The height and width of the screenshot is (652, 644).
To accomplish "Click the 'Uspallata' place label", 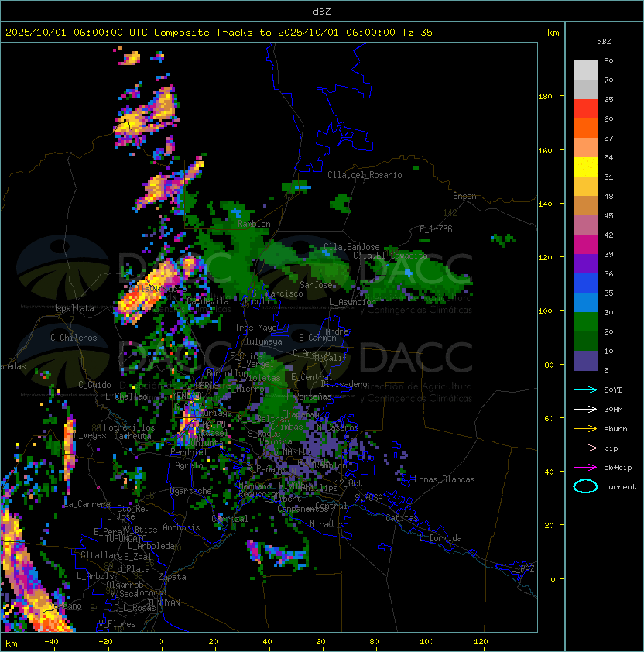I will point(73,308).
